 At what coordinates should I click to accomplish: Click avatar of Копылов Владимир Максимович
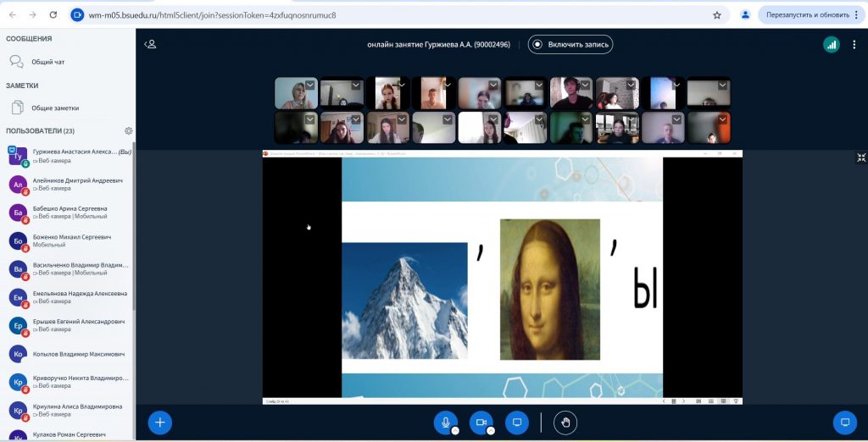tap(18, 354)
